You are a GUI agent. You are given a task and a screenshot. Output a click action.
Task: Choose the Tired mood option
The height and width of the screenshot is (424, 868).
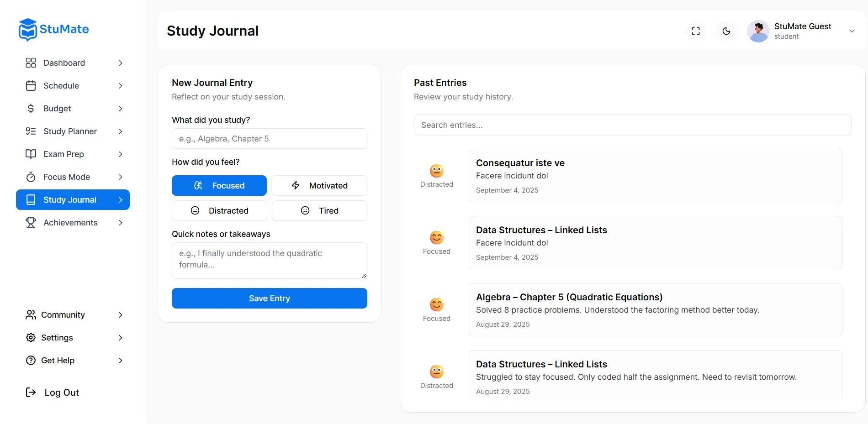[319, 211]
